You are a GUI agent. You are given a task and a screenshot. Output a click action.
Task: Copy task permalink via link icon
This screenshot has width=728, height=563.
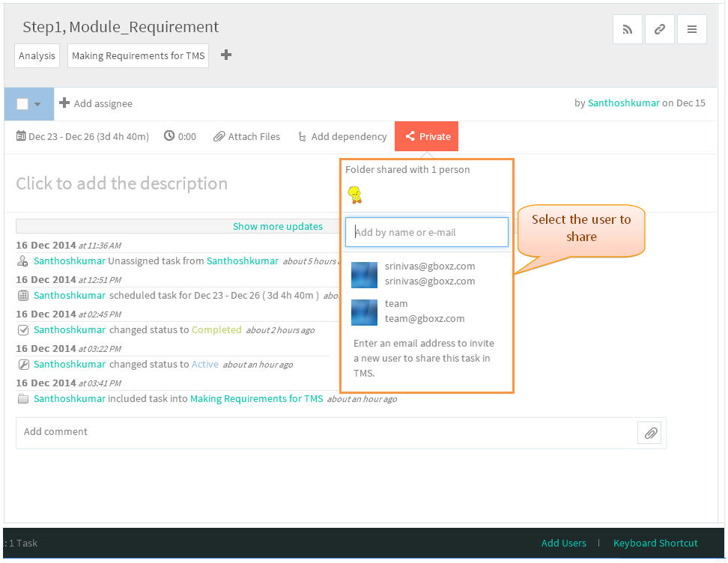pos(659,29)
